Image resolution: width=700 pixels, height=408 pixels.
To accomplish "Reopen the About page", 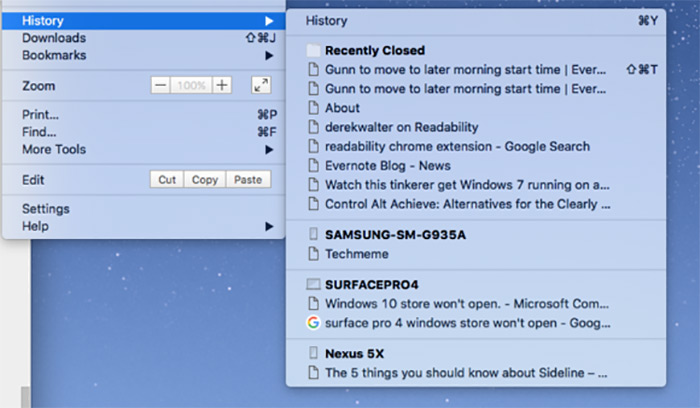I will pos(476,108).
